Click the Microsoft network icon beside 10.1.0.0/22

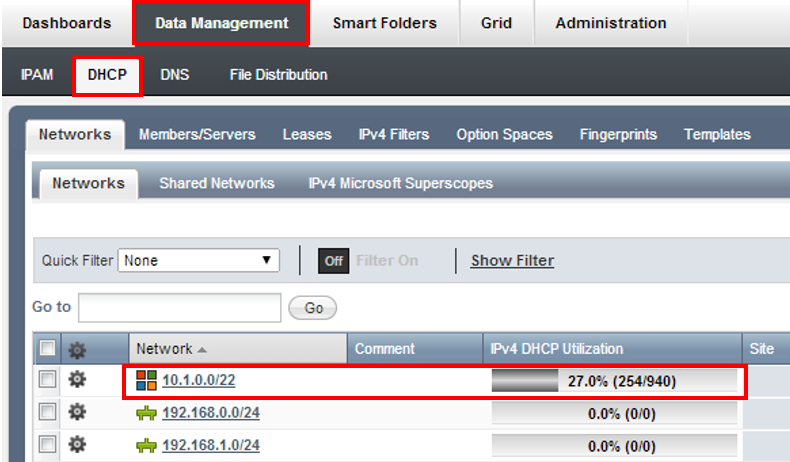pyautogui.click(x=146, y=380)
